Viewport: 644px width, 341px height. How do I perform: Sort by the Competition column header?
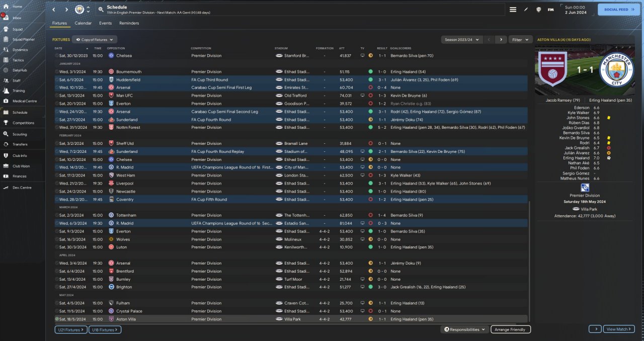point(201,48)
